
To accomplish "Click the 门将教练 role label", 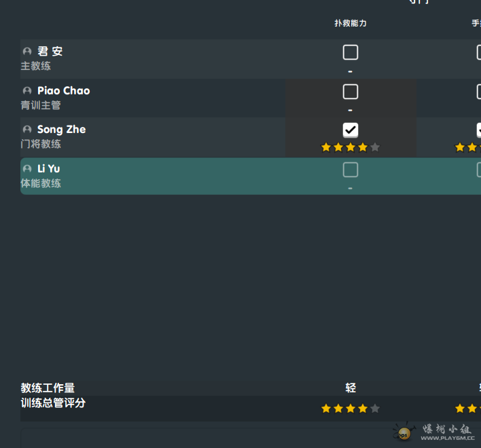I will (41, 144).
